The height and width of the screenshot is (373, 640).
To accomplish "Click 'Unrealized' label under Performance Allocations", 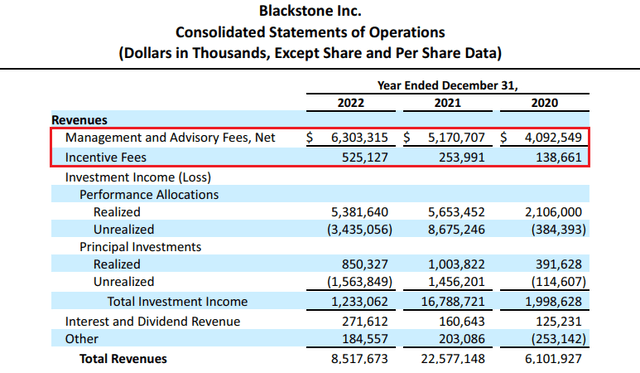I will [x=124, y=230].
